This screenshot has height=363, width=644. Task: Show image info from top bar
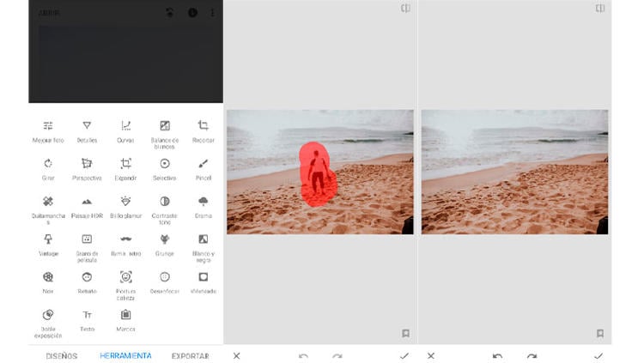(x=192, y=13)
